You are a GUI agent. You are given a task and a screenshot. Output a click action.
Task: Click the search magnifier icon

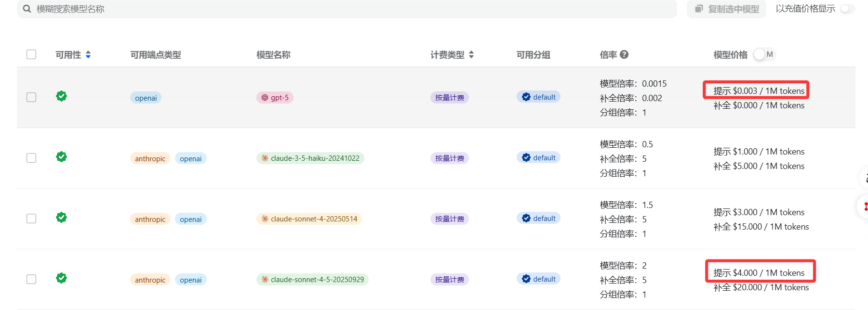pos(27,9)
